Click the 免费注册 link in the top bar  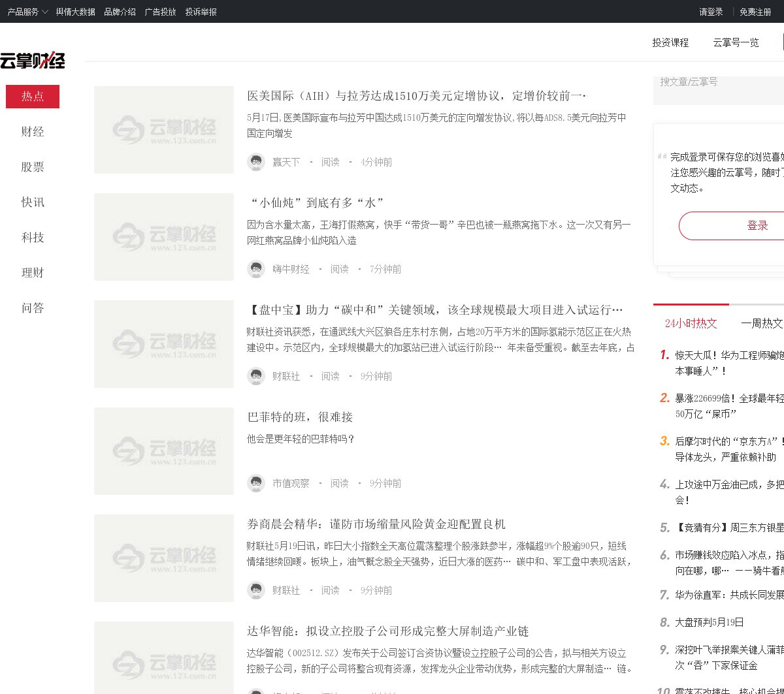click(755, 12)
